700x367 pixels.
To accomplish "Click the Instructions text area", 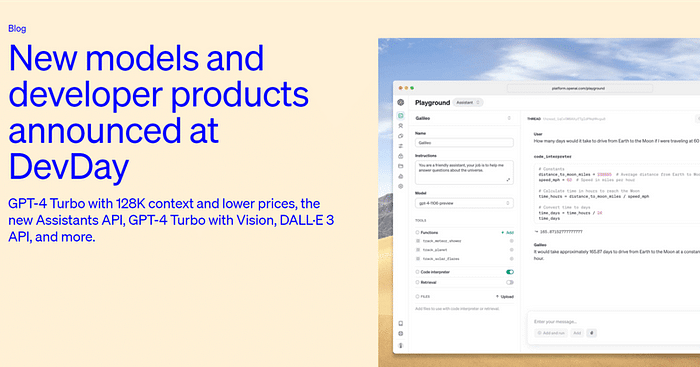I will click(464, 172).
